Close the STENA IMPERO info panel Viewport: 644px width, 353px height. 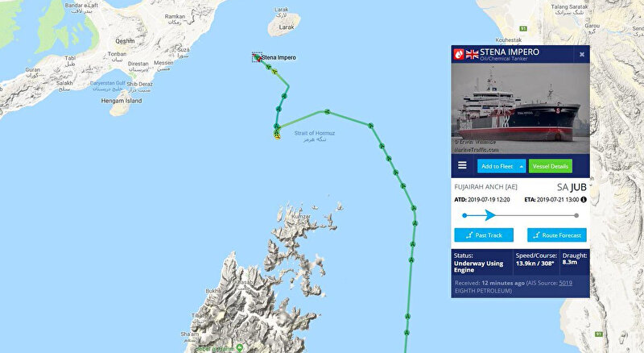[x=582, y=54]
